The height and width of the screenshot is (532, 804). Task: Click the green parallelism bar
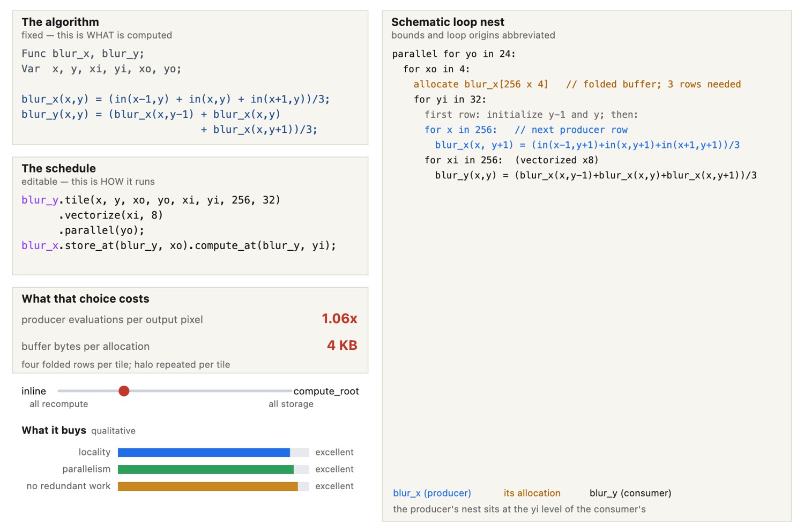tap(206, 469)
